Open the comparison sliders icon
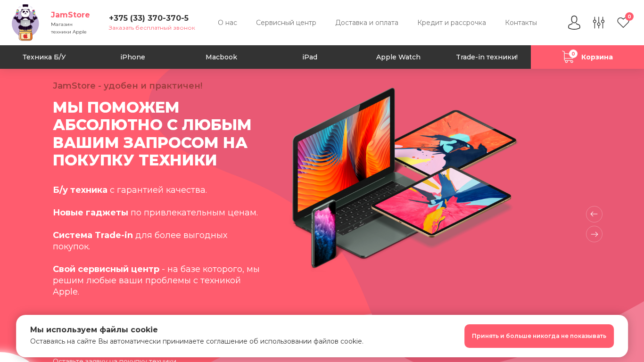The height and width of the screenshot is (362, 644). pyautogui.click(x=599, y=23)
